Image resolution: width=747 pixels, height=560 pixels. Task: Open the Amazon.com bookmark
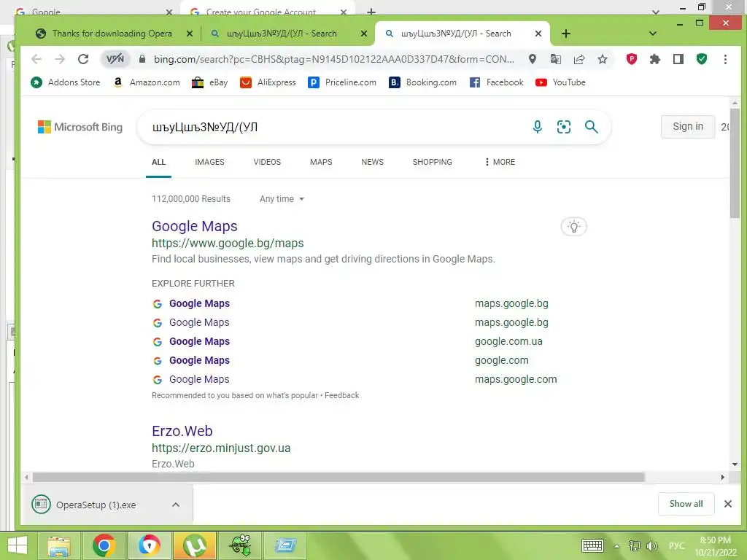coord(147,82)
